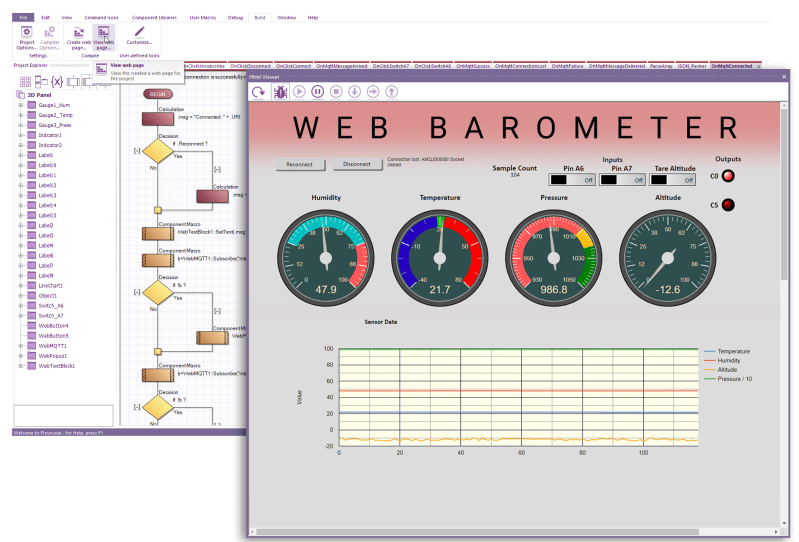Image resolution: width=799 pixels, height=542 pixels.
Task: Switch to the JSON_Reviver macro tab
Action: click(691, 66)
